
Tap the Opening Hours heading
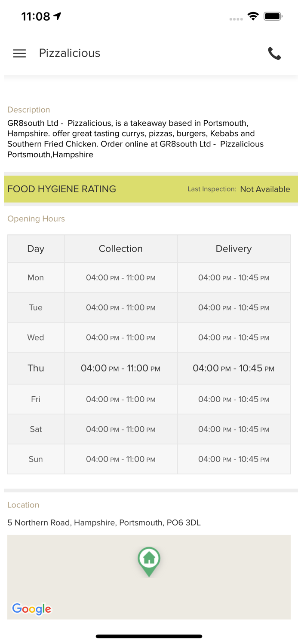[36, 219]
